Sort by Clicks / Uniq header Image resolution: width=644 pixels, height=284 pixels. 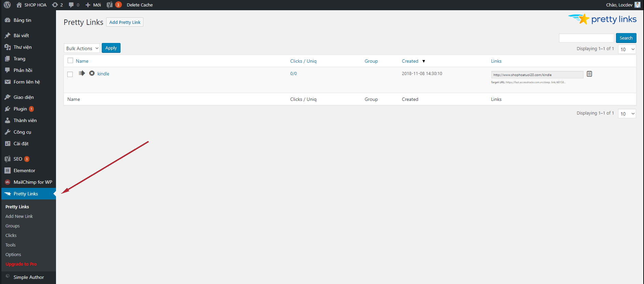coord(303,61)
